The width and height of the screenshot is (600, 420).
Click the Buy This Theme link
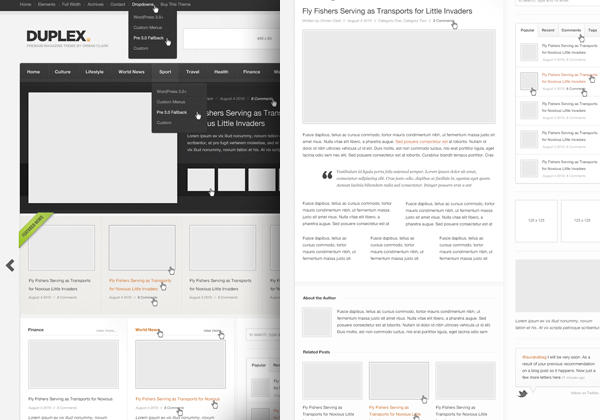tap(175, 4)
